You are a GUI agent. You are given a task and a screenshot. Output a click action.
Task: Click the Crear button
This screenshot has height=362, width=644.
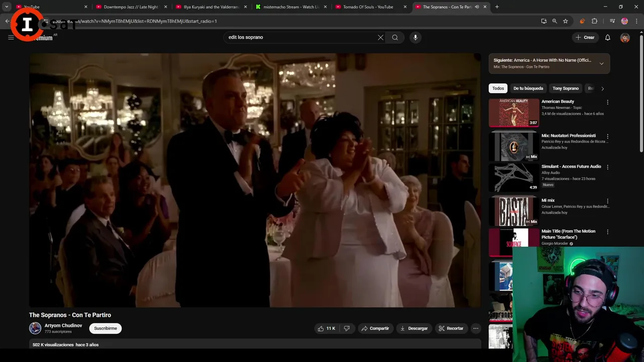pyautogui.click(x=585, y=37)
